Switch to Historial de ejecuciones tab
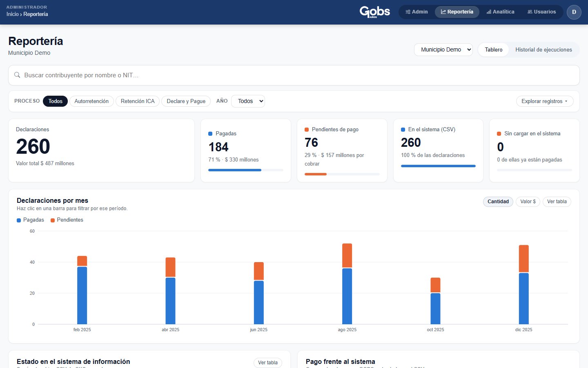This screenshot has height=368, width=588. pyautogui.click(x=543, y=49)
